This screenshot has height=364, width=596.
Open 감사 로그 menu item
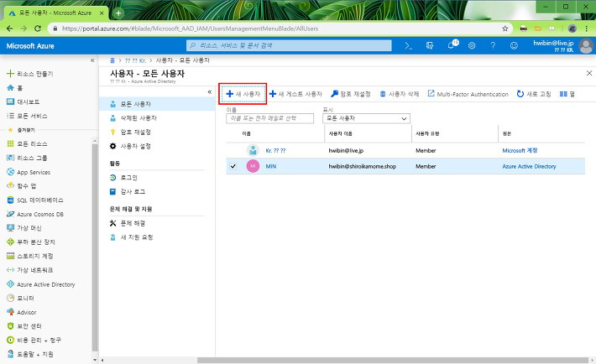click(x=157, y=191)
